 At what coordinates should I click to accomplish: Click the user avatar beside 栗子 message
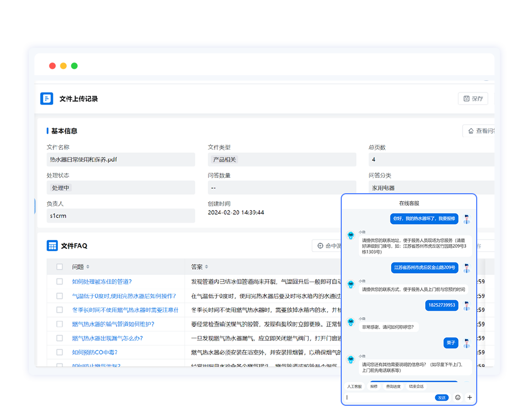(466, 343)
